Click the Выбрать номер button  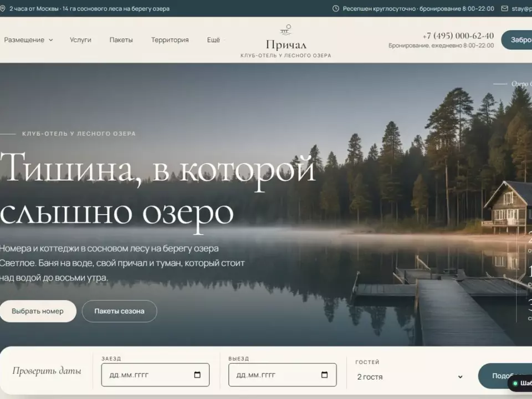click(x=38, y=311)
